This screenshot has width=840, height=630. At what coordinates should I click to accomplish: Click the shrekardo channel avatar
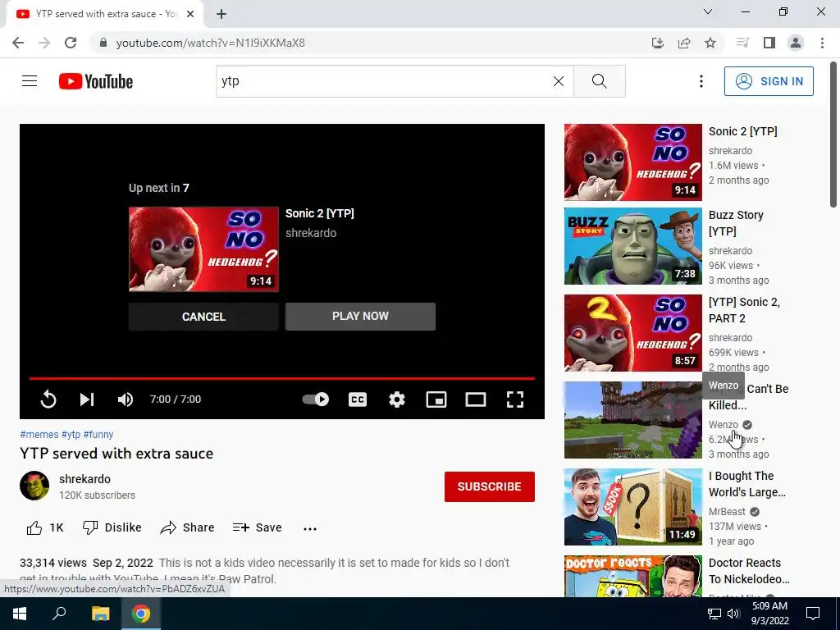click(34, 486)
